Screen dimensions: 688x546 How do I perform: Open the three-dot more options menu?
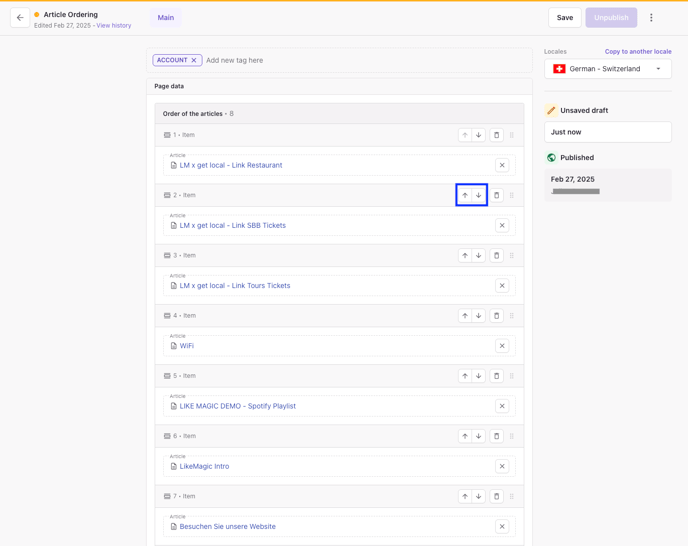(x=651, y=18)
